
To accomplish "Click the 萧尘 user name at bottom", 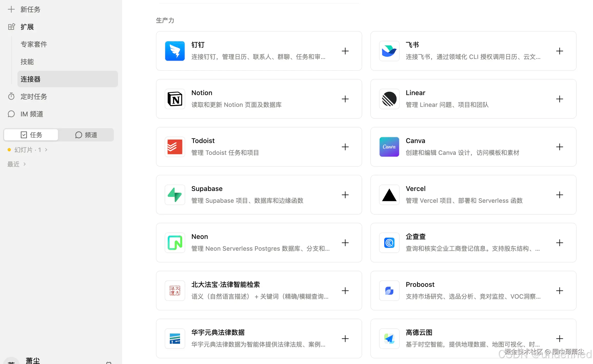I will pos(33,360).
